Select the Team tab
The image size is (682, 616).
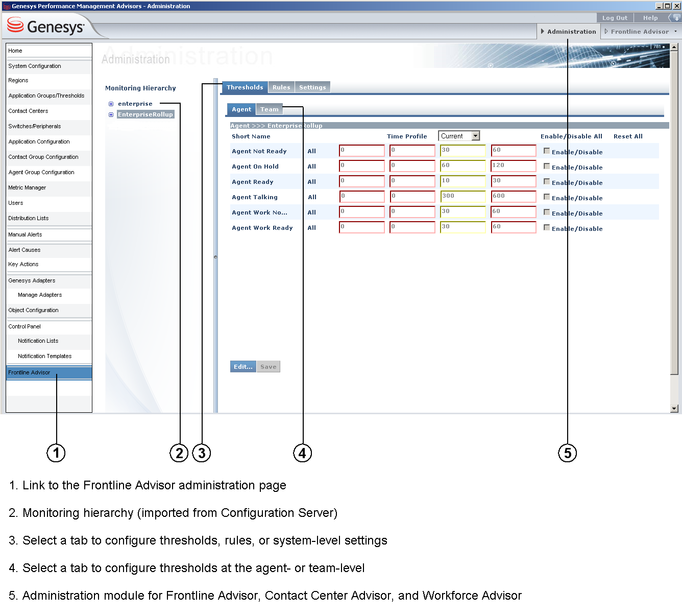[269, 109]
